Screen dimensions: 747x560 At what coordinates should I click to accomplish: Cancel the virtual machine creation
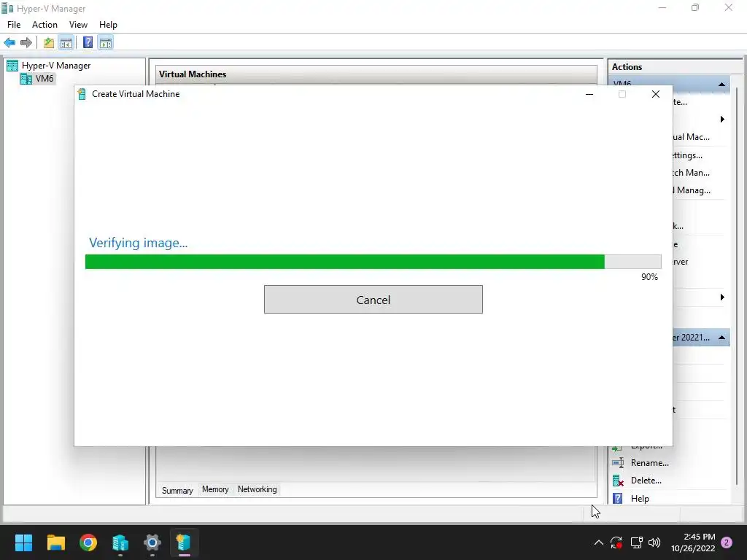coord(373,300)
